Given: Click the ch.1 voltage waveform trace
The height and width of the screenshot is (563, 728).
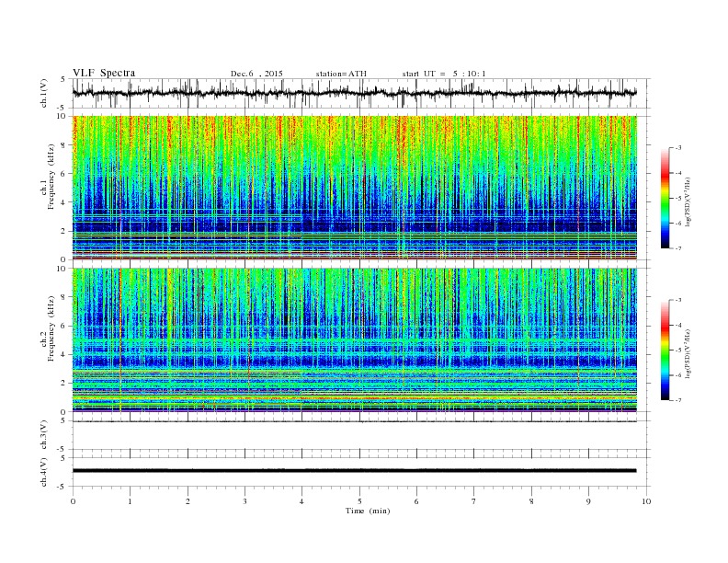Looking at the screenshot, I should [354, 93].
